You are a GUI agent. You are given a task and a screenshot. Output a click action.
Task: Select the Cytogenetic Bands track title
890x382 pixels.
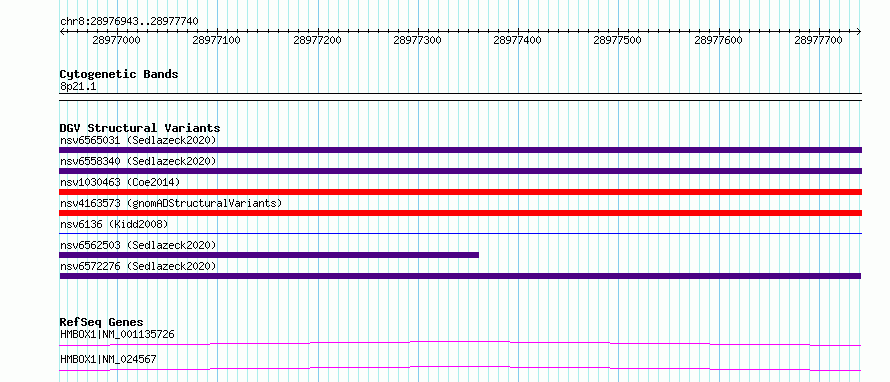tap(119, 74)
